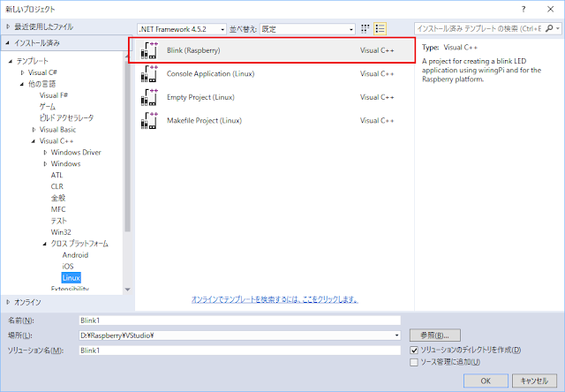The image size is (565, 392).
Task: Check ソリューションのディレクトリを作成 checkbox
Action: [x=414, y=351]
